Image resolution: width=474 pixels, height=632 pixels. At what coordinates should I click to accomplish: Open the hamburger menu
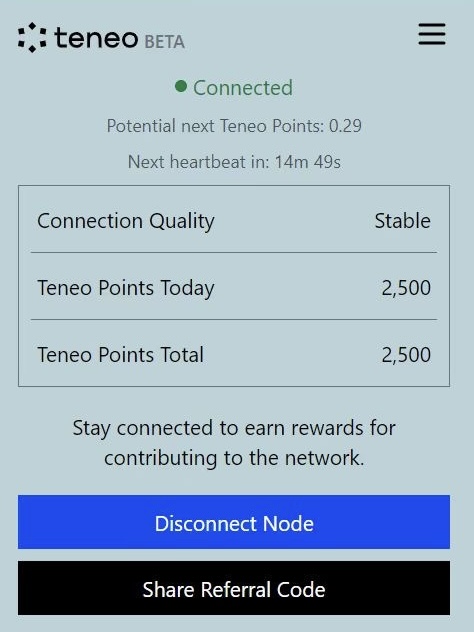point(432,34)
